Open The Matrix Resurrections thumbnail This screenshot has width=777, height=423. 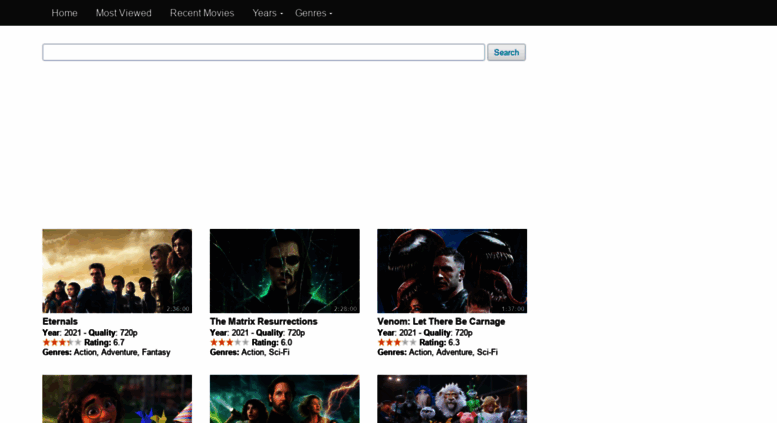pos(284,270)
